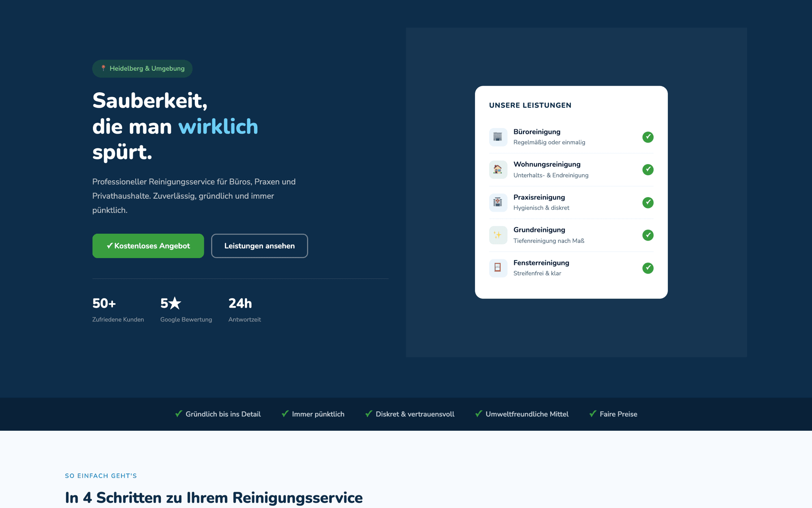Click the red location pin icon

tap(104, 68)
